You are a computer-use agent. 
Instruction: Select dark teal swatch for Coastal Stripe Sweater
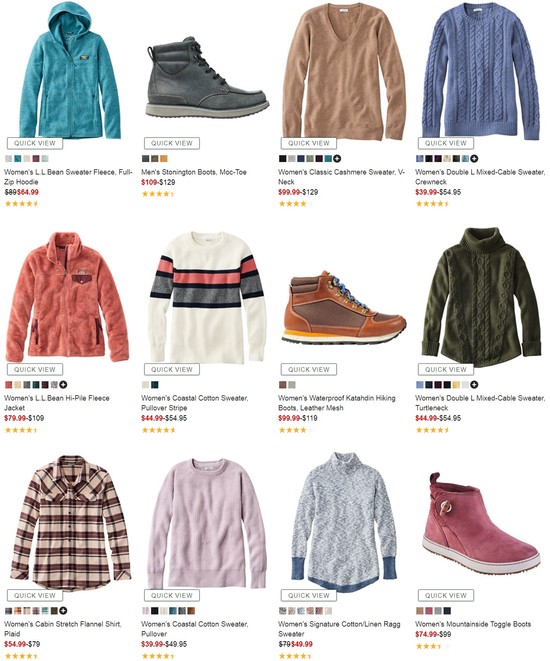pyautogui.click(x=155, y=384)
